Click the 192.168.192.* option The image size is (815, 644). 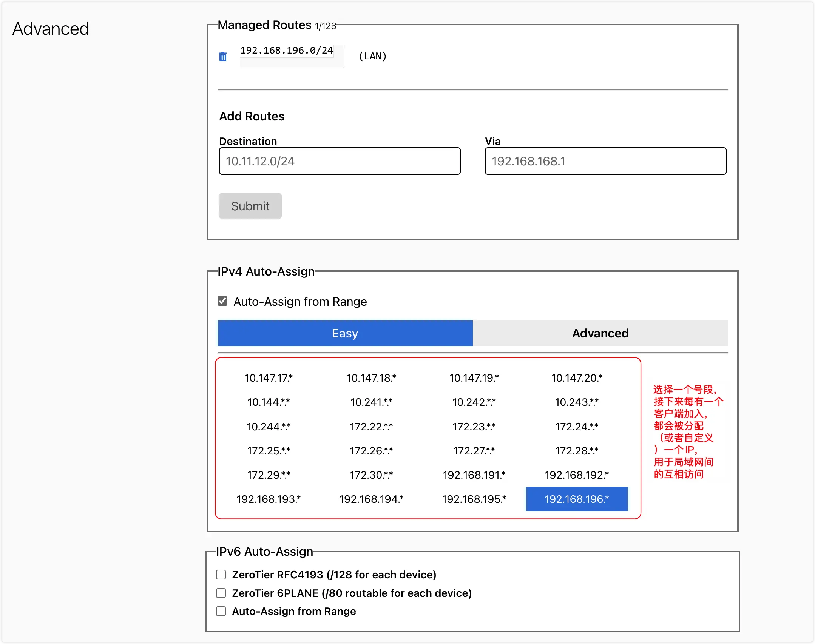click(577, 475)
